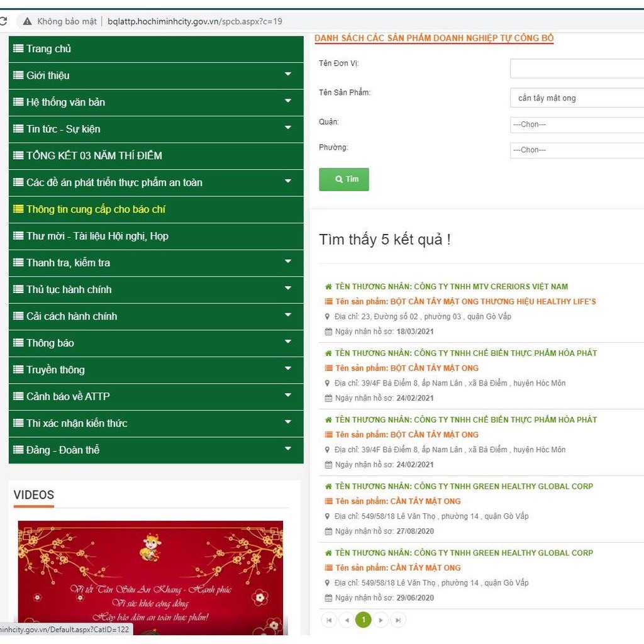The width and height of the screenshot is (644, 644).
Task: Click the yellow list icon on Thông tin cung cấp cho báo chí
Action: pyautogui.click(x=19, y=209)
